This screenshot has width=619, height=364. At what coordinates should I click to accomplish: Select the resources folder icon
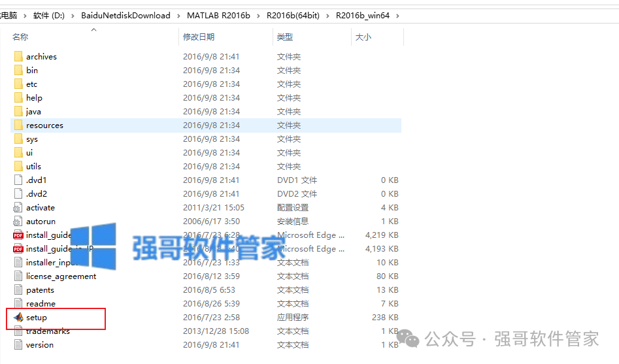coord(18,125)
